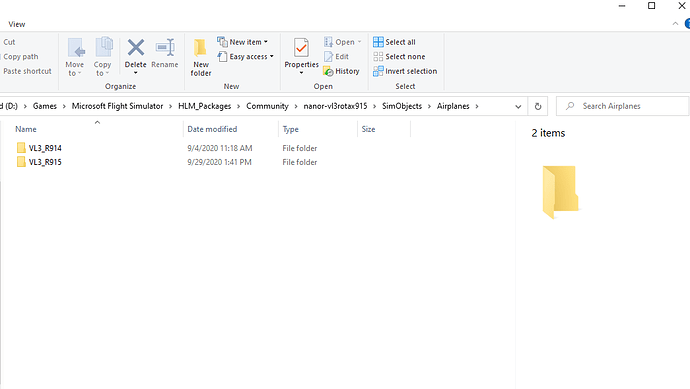Create a New folder
This screenshot has width=690, height=389.
[201, 57]
